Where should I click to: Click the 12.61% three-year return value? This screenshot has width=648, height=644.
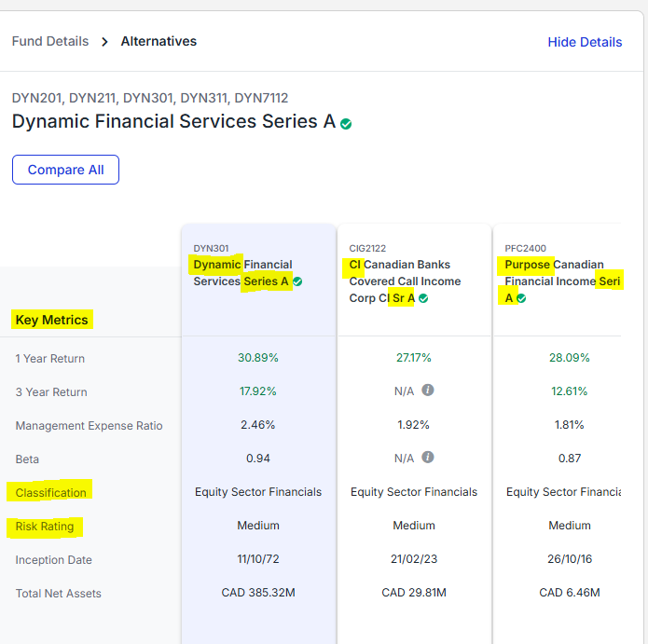pyautogui.click(x=570, y=391)
